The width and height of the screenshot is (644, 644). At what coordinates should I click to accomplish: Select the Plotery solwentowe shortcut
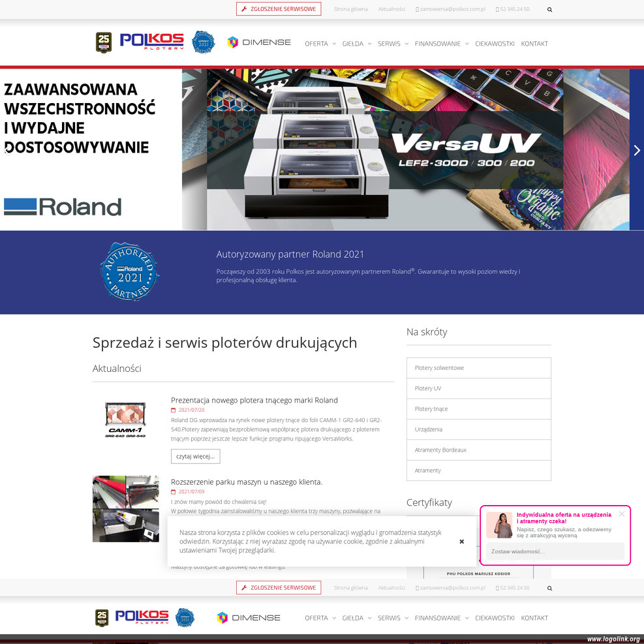point(479,368)
